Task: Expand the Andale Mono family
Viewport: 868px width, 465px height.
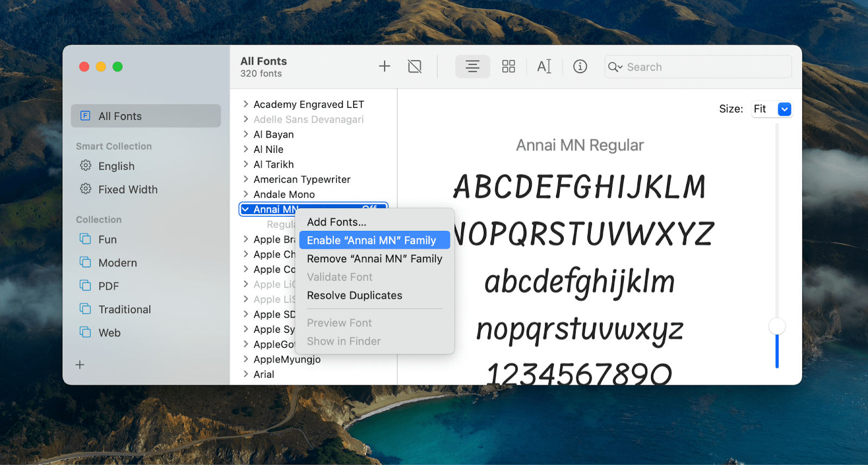Action: tap(246, 194)
